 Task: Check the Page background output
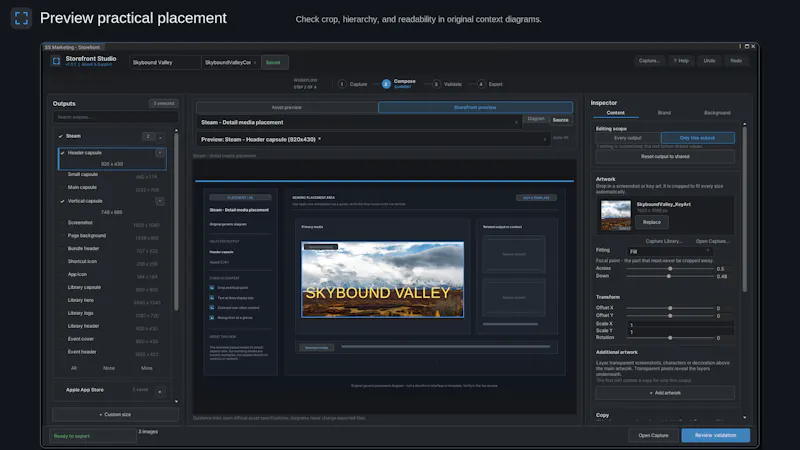63,236
